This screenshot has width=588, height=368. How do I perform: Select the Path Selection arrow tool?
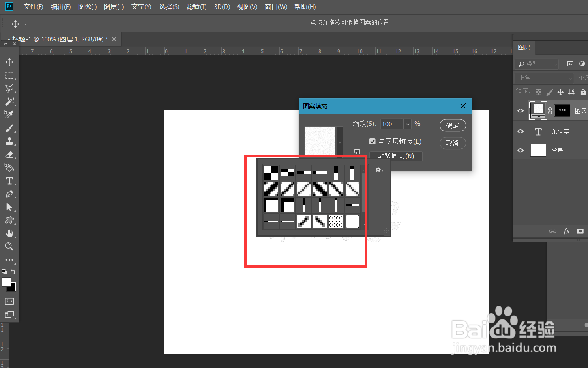tap(9, 207)
